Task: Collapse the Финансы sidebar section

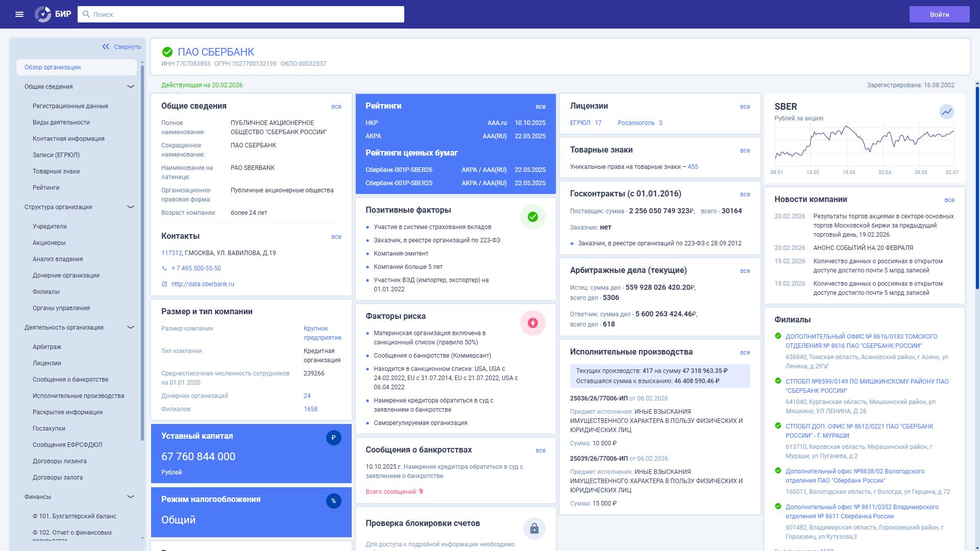Action: [131, 497]
